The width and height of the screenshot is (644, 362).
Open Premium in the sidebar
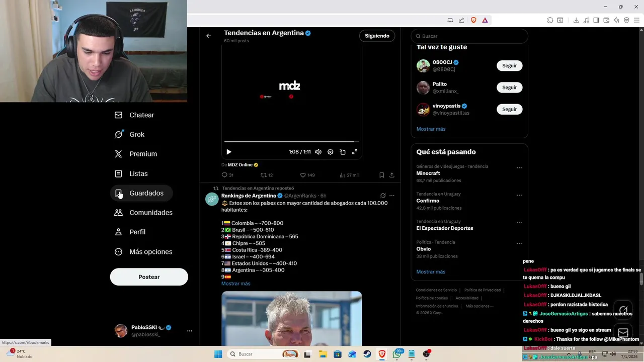click(136, 154)
